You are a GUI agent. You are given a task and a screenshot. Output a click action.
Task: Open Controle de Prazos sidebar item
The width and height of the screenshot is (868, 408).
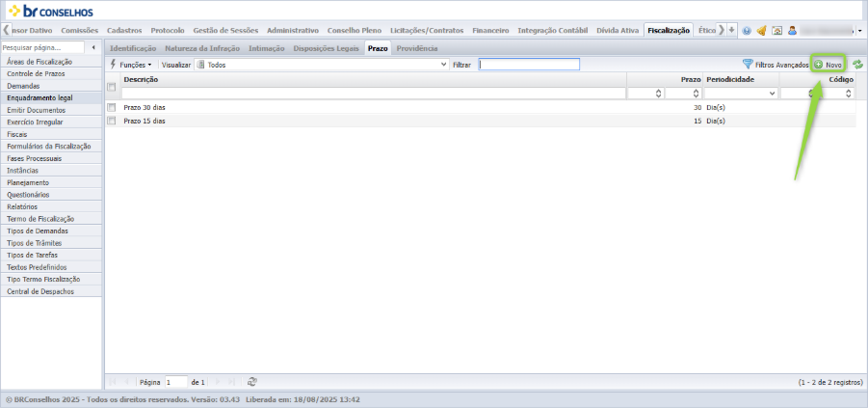51,73
